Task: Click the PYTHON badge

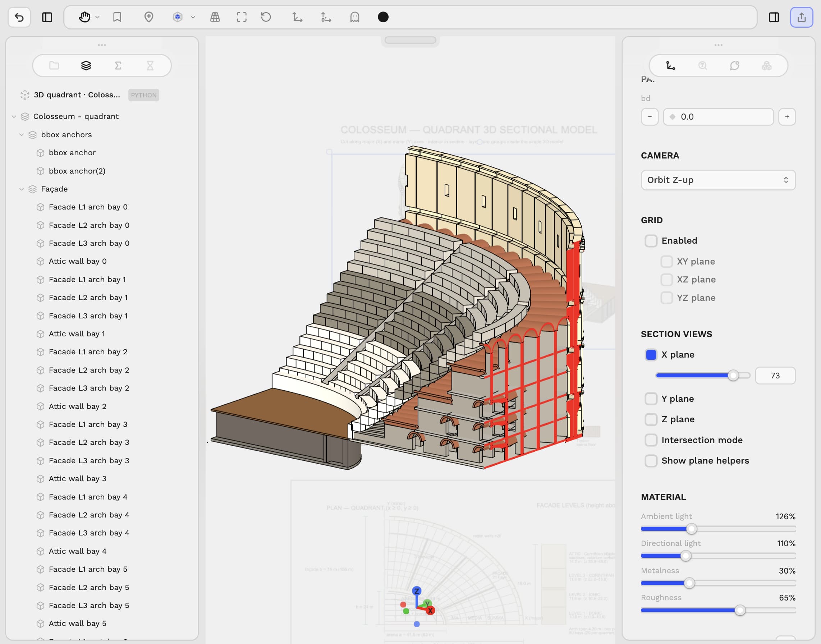Action: click(x=144, y=95)
